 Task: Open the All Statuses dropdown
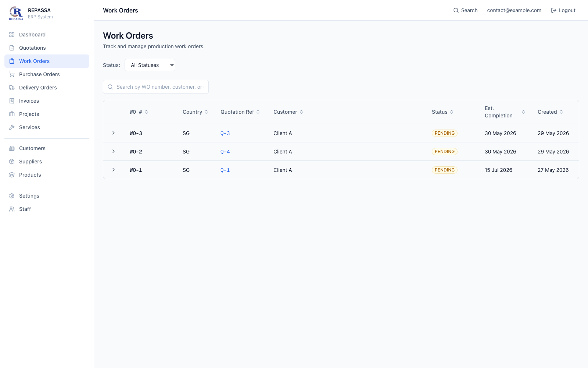click(150, 65)
